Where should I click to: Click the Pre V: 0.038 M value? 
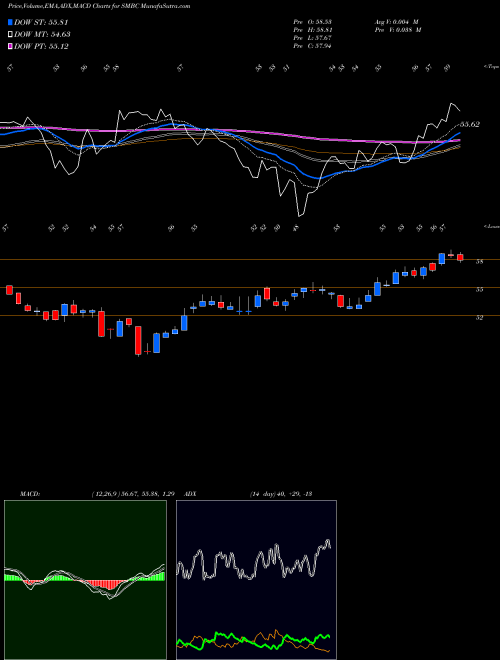tap(399, 30)
